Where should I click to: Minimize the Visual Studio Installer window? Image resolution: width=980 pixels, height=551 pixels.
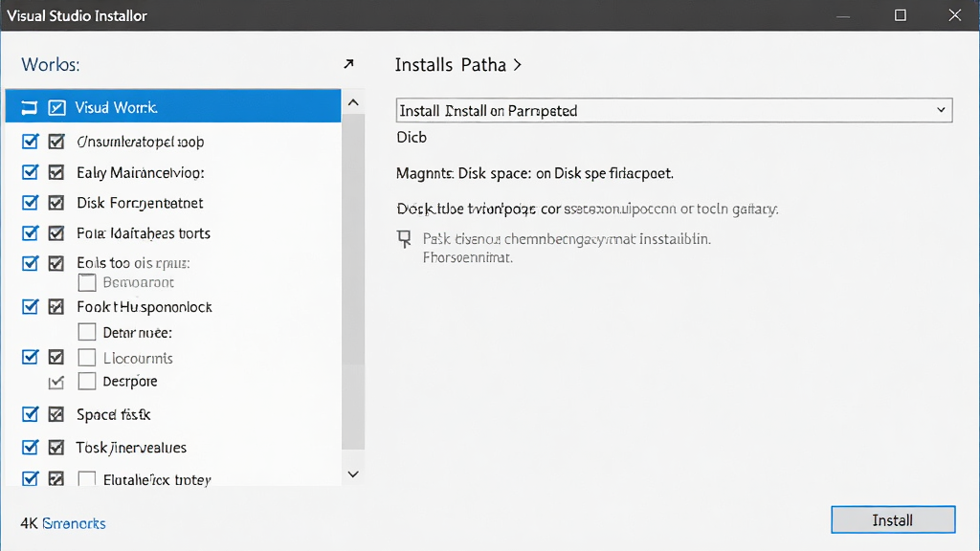[844, 15]
